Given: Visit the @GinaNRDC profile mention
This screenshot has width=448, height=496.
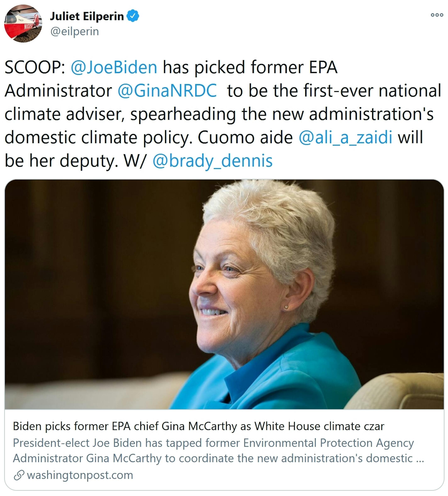Looking at the screenshot, I should click(x=167, y=91).
